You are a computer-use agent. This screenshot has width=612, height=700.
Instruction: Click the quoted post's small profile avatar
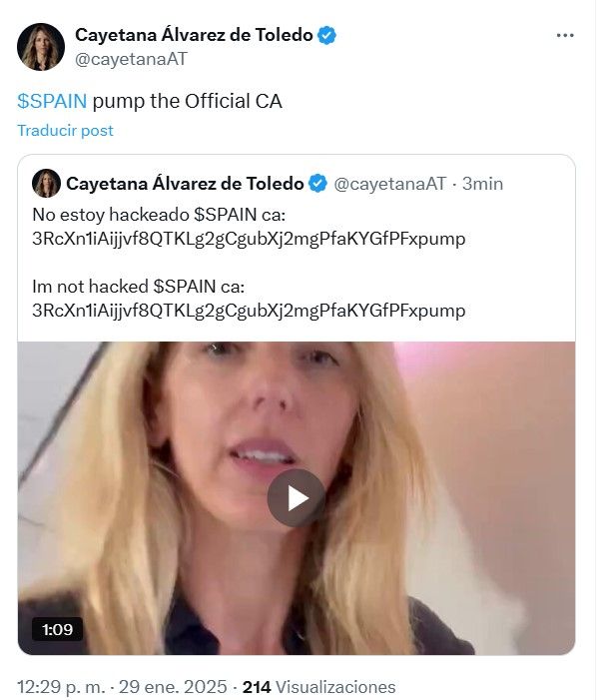point(47,184)
